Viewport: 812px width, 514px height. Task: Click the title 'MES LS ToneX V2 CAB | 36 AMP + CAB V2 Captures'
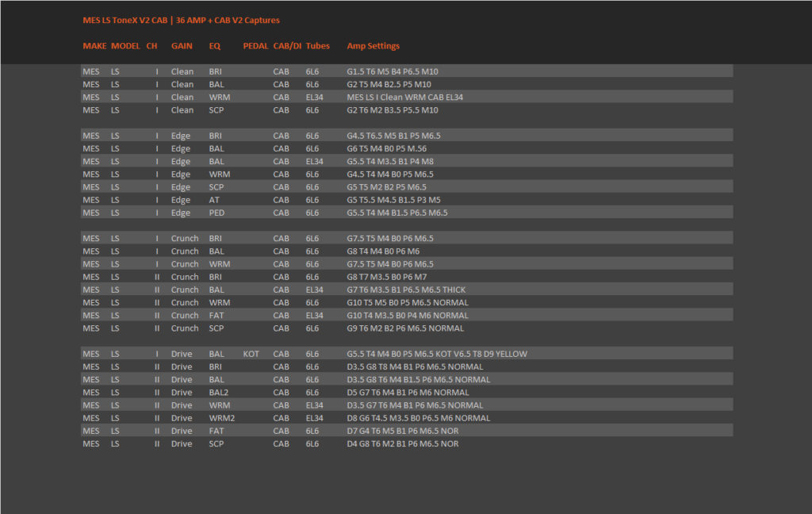(182, 20)
